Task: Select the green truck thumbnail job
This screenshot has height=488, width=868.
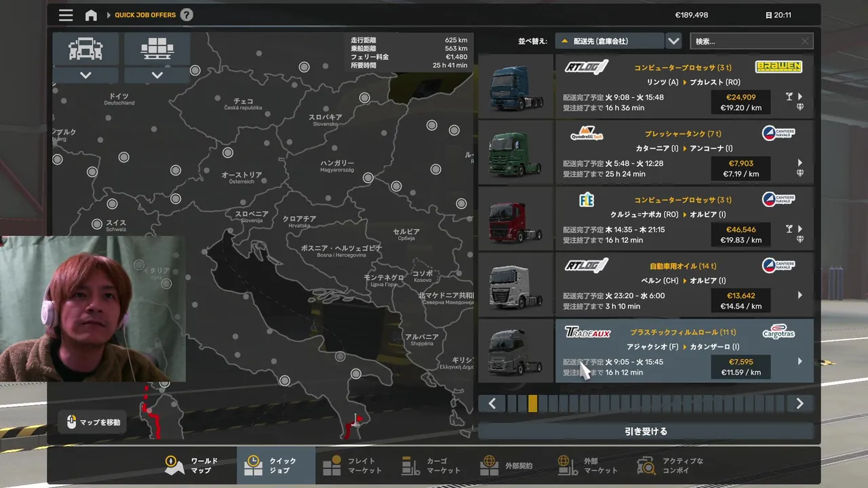Action: pyautogui.click(x=516, y=153)
